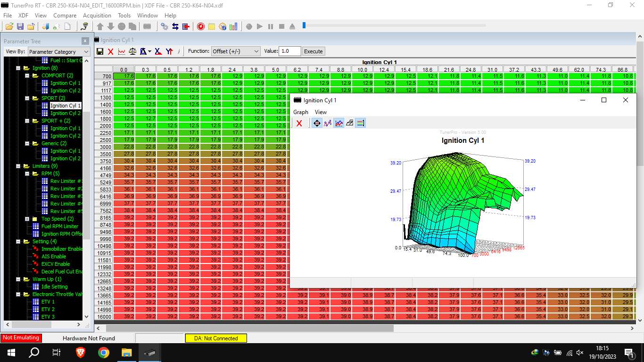Click the X-axis icon in table toolbar
This screenshot has height=362, width=644.
(158, 51)
